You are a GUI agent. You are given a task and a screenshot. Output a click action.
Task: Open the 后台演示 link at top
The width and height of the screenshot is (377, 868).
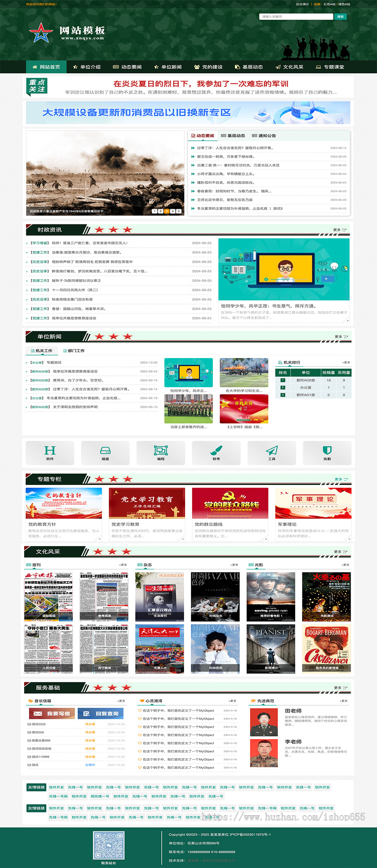pos(302,4)
